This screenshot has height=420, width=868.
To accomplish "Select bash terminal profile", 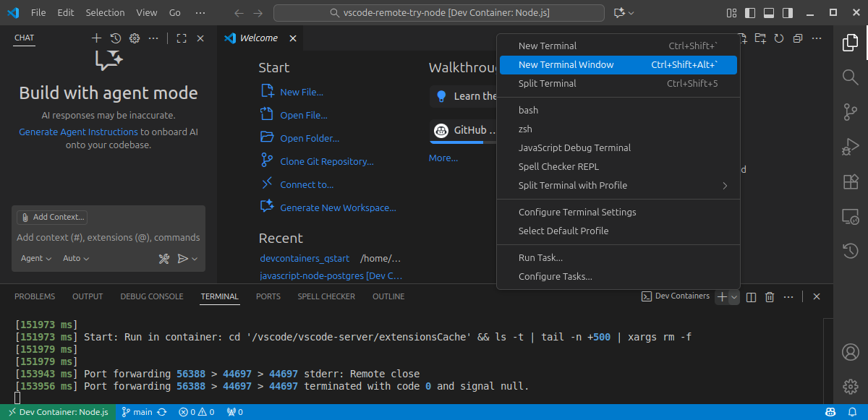I will pyautogui.click(x=618, y=111).
